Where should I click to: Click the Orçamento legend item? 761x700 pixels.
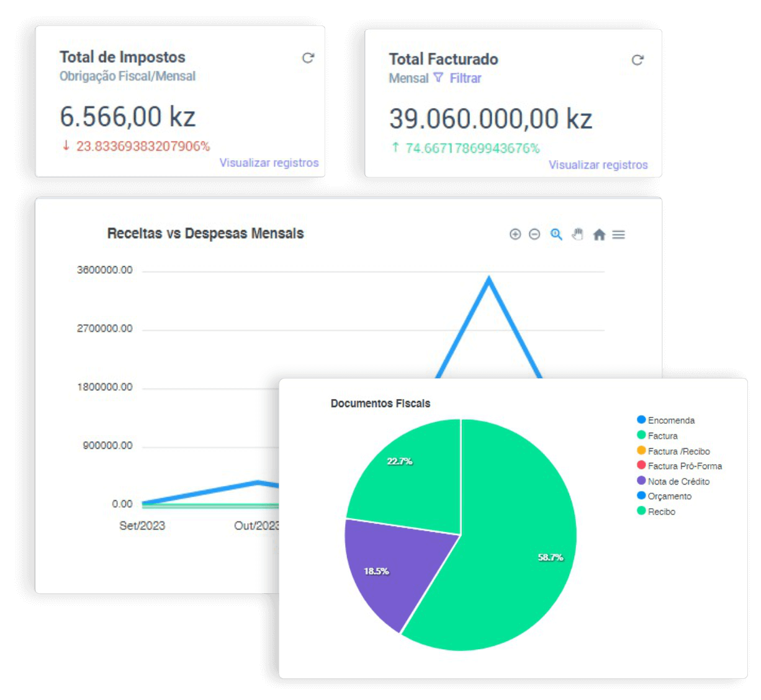coord(669,496)
